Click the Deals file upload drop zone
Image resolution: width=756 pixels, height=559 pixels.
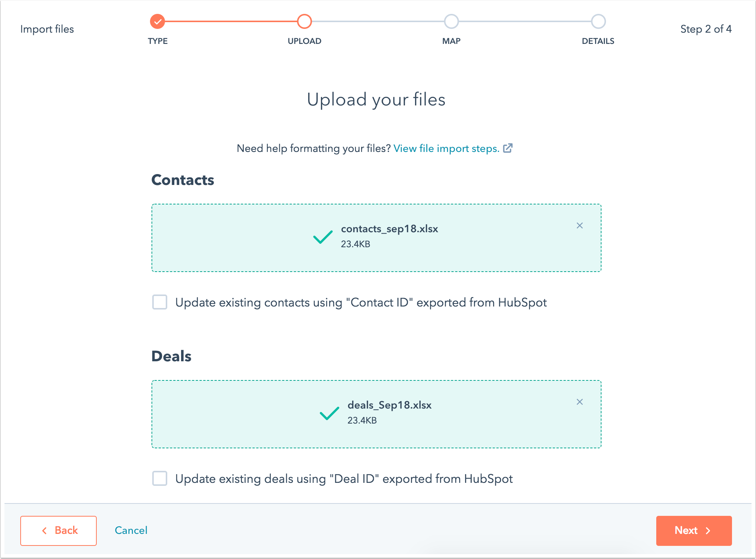(376, 414)
